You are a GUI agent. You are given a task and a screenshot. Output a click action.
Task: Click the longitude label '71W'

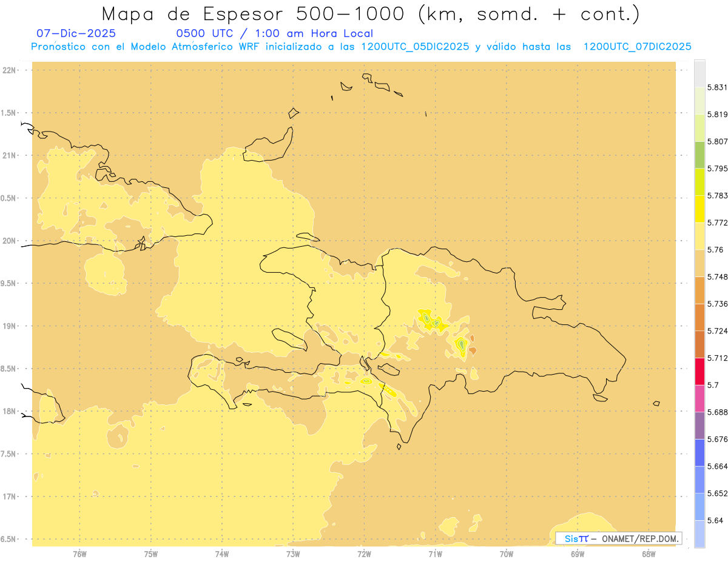[x=435, y=554]
